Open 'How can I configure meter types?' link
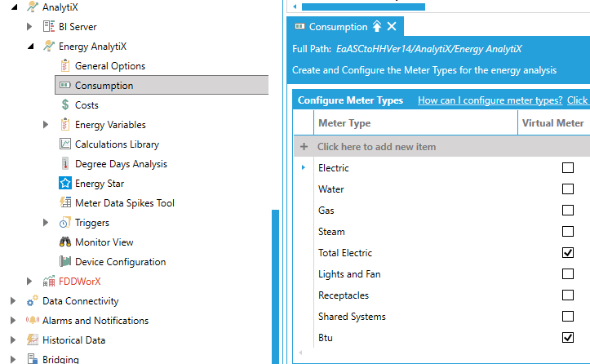 [490, 100]
